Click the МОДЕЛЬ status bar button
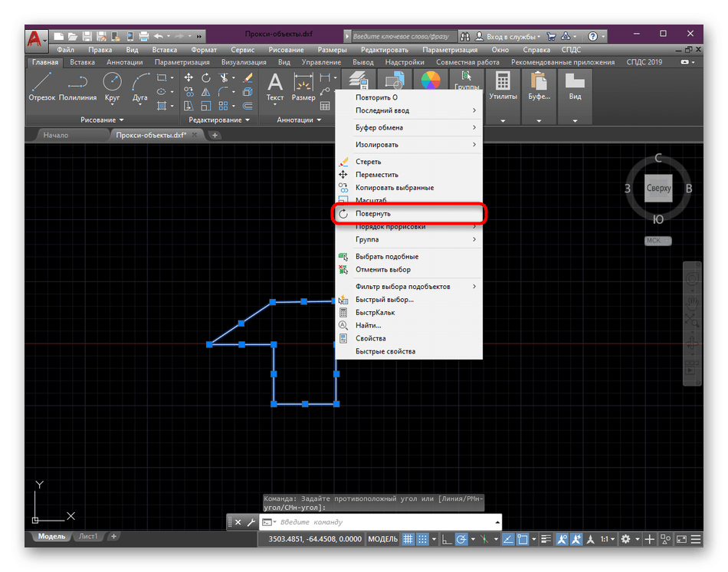Image resolution: width=728 pixels, height=572 pixels. (x=382, y=539)
